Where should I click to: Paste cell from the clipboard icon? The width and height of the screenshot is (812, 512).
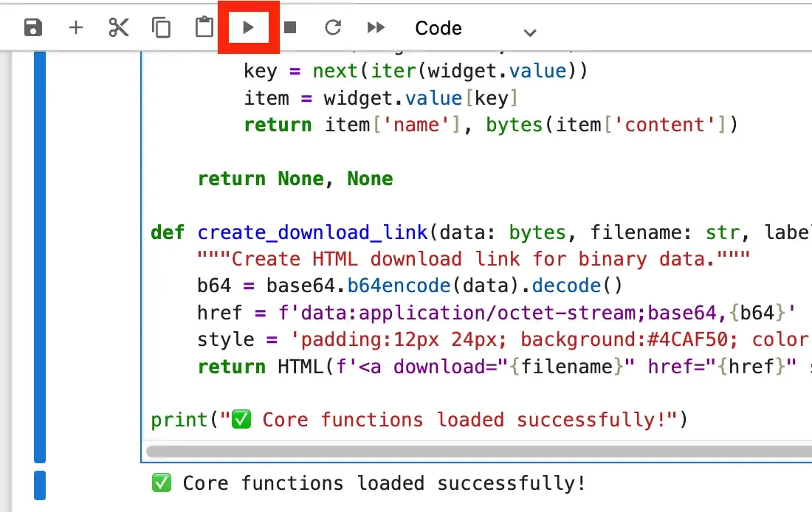tap(204, 27)
